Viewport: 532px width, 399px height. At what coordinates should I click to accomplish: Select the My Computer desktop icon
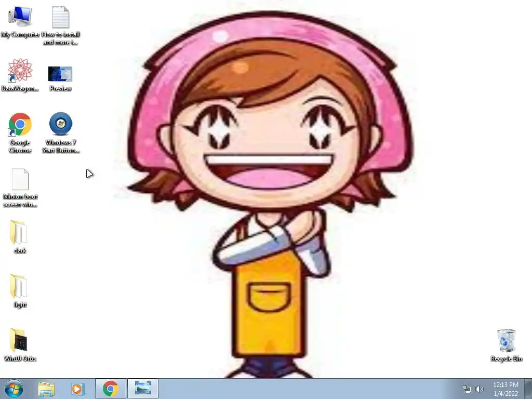(x=20, y=21)
